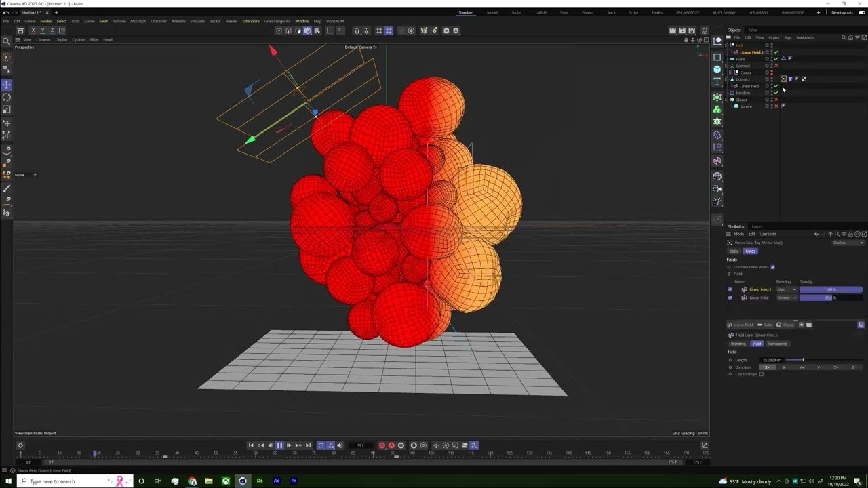
Task: Open the Solid layer dropdown button
Action: pos(765,325)
